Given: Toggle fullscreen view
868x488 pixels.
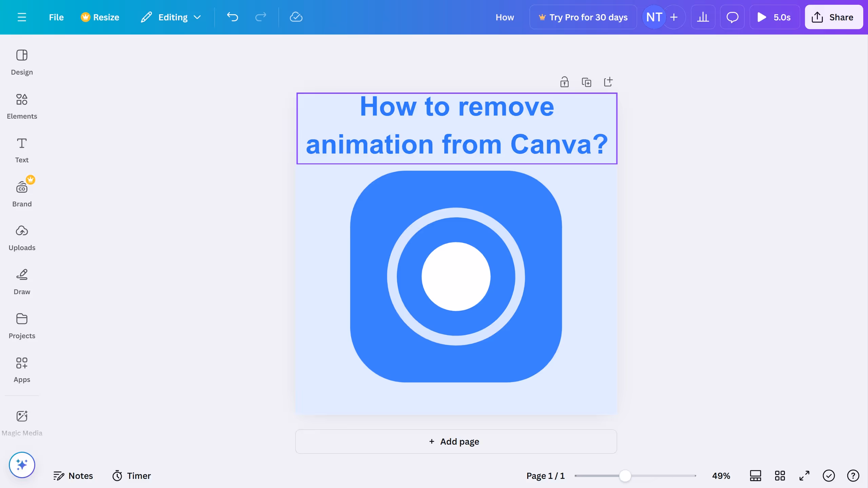Looking at the screenshot, I should [x=804, y=475].
